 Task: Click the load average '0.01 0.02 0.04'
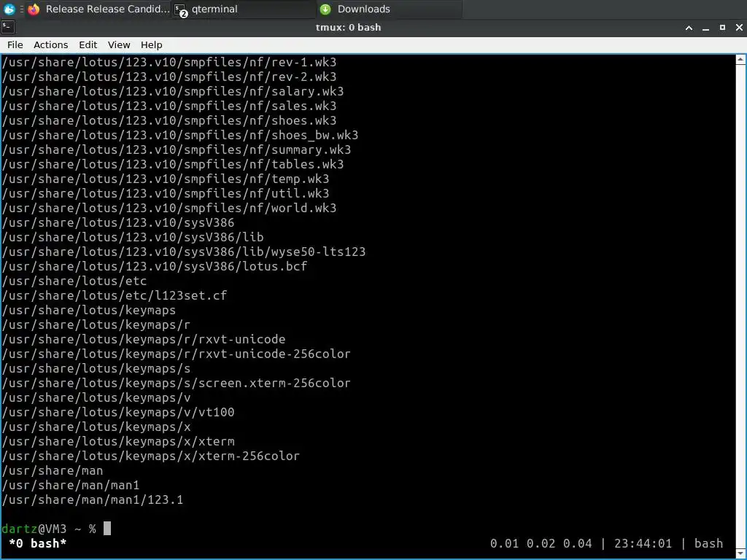(541, 543)
